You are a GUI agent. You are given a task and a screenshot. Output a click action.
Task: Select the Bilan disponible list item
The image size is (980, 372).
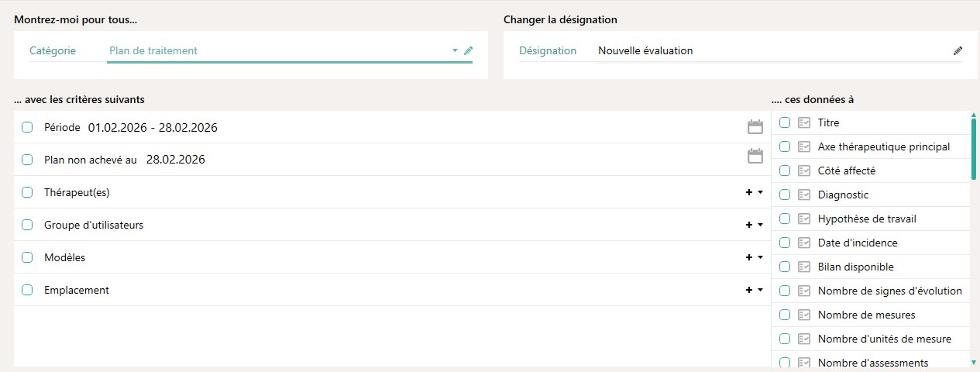pyautogui.click(x=855, y=267)
